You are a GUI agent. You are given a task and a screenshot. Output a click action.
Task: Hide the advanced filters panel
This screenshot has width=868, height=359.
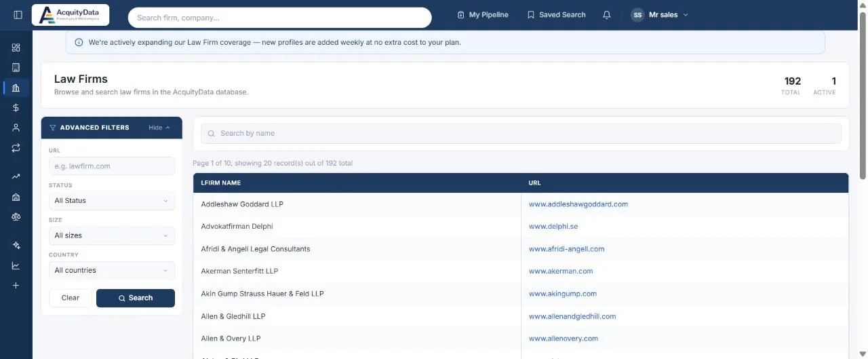(x=159, y=128)
